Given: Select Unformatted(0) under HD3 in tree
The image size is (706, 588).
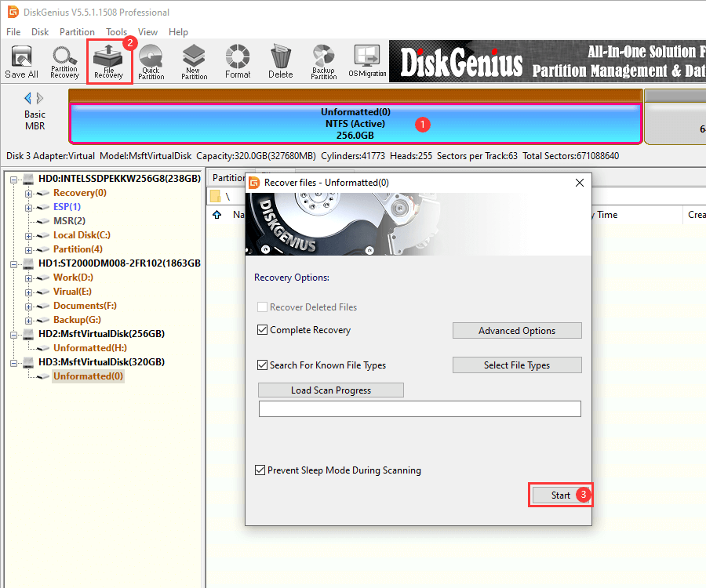Looking at the screenshot, I should 88,376.
